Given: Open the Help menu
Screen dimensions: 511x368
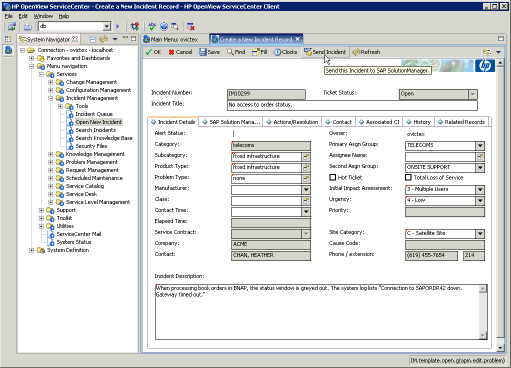Looking at the screenshot, I should coord(64,16).
